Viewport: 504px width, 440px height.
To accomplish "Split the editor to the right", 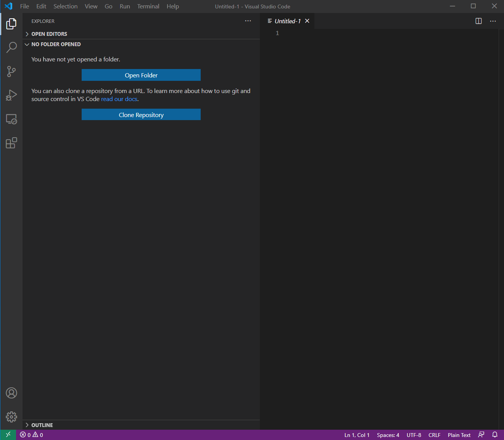I will click(478, 21).
